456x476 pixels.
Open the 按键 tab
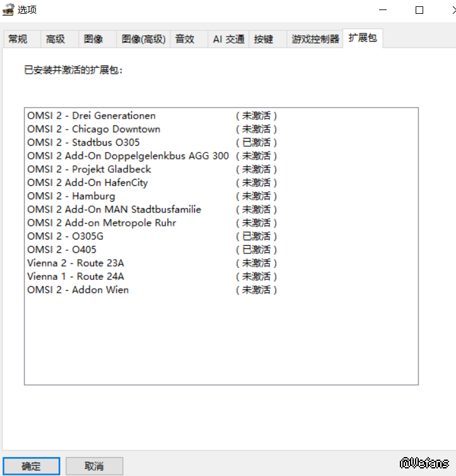[x=268, y=39]
